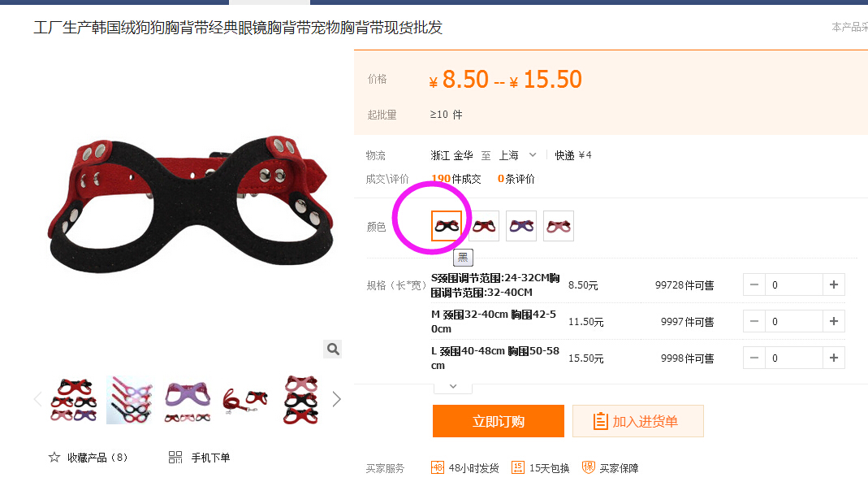Open the mobile order QR code icon

[x=175, y=457]
